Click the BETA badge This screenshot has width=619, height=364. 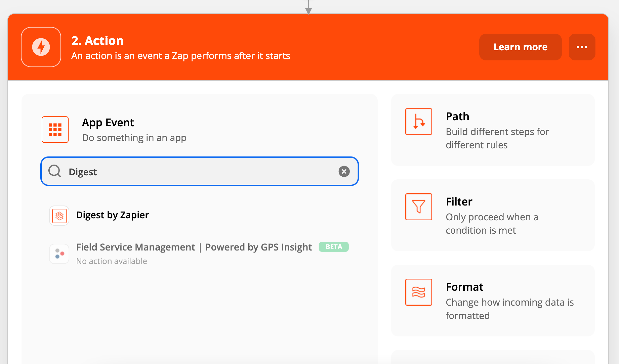coord(334,247)
